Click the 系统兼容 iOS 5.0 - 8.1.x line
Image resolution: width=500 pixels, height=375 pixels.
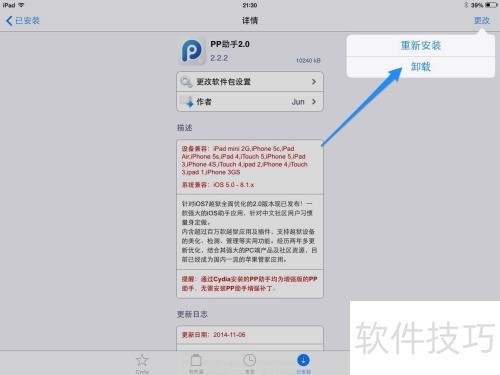point(218,185)
